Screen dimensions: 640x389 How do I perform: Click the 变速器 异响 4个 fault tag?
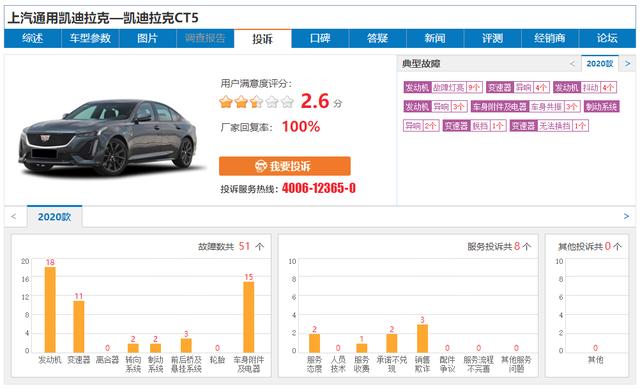coord(518,87)
